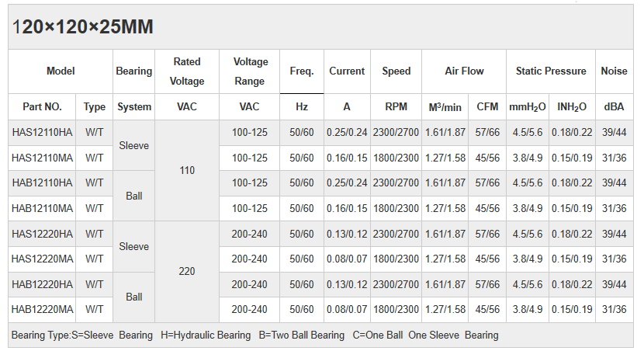Image resolution: width=644 pixels, height=358 pixels.
Task: Click the Noise column header
Action: (614, 71)
